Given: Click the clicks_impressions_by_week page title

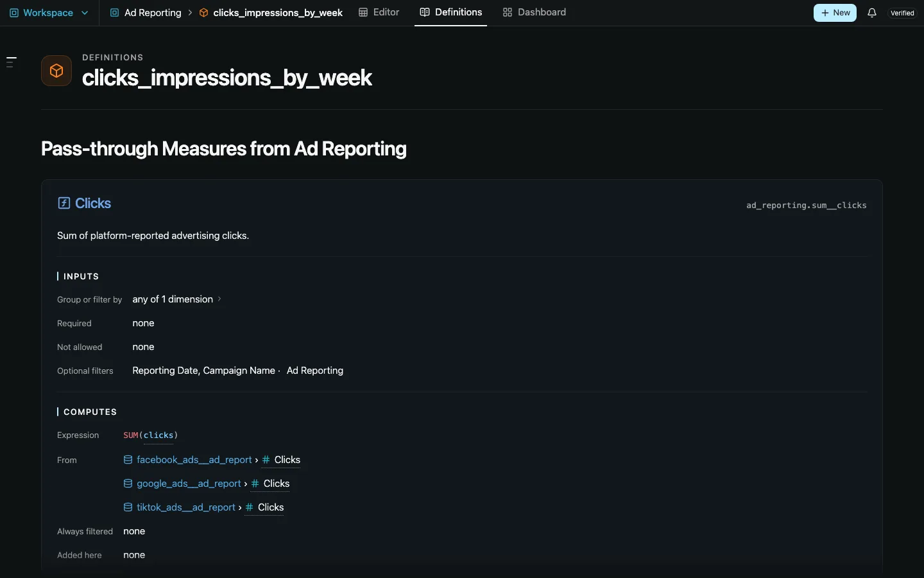Looking at the screenshot, I should 227,78.
